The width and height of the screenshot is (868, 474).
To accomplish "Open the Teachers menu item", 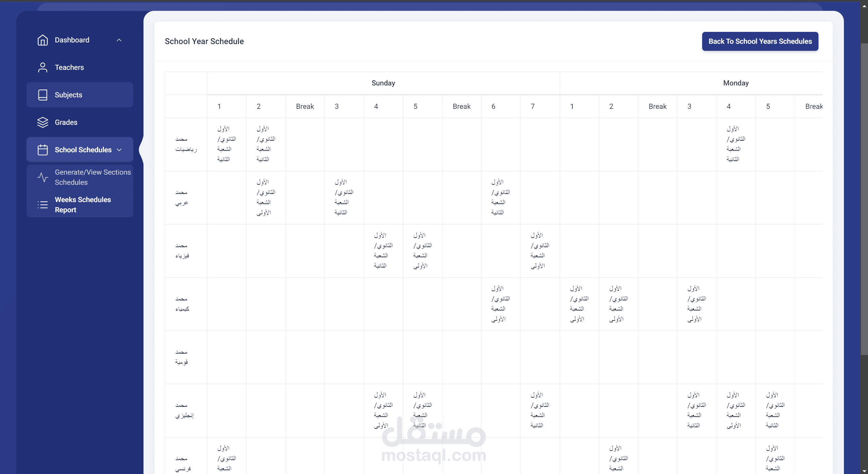I will pos(69,67).
